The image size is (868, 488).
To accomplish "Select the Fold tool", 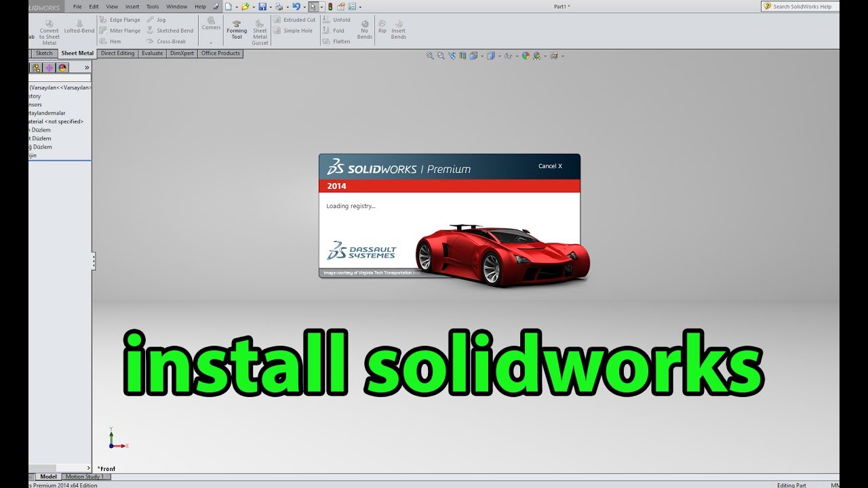I will pyautogui.click(x=334, y=30).
